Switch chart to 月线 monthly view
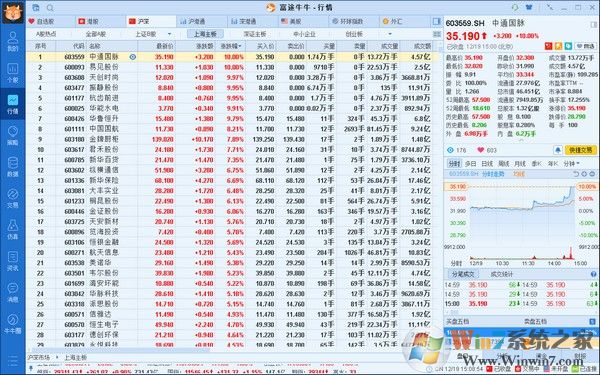 coord(520,164)
